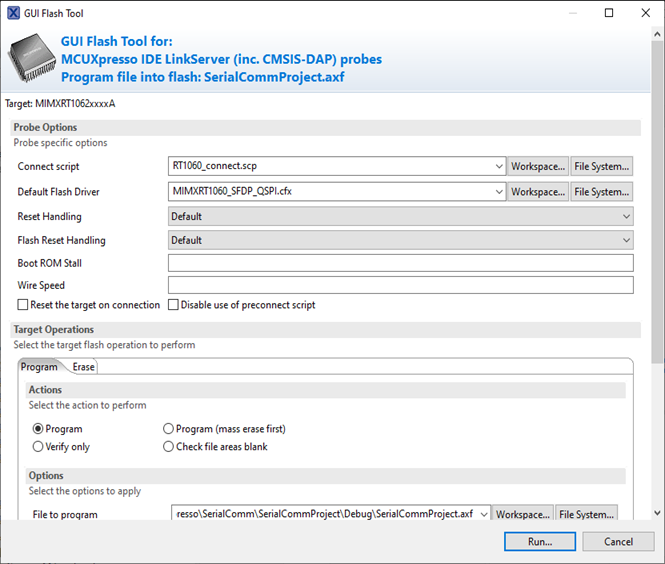Choose the Verify only action
This screenshot has height=564, width=665.
tap(38, 447)
